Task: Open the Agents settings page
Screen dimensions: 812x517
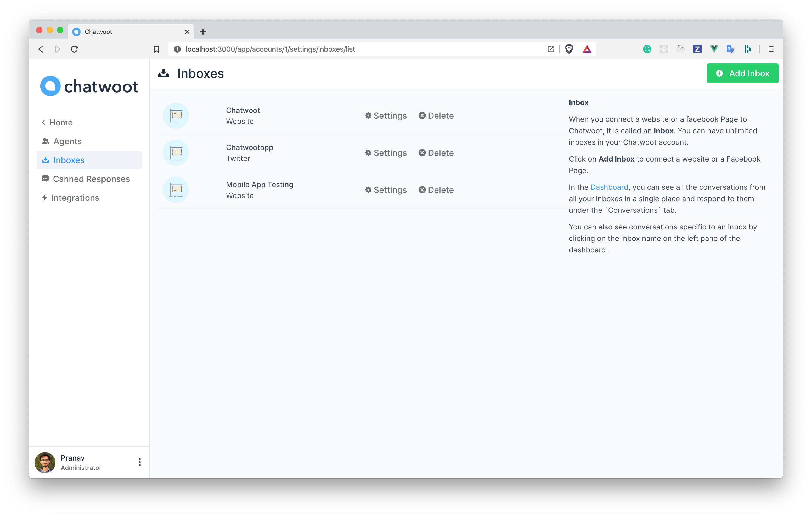Action: coord(62,141)
